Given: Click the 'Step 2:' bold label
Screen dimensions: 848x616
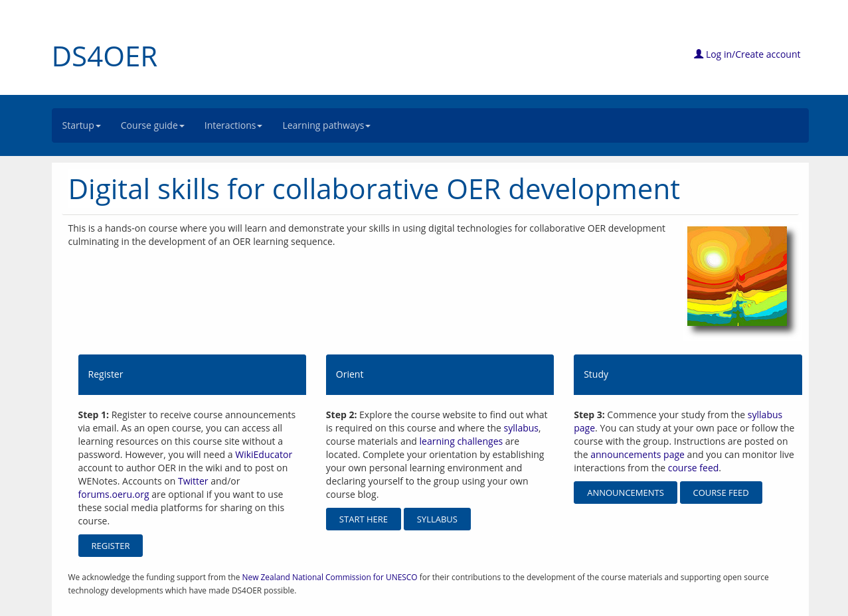Looking at the screenshot, I should pyautogui.click(x=341, y=415).
